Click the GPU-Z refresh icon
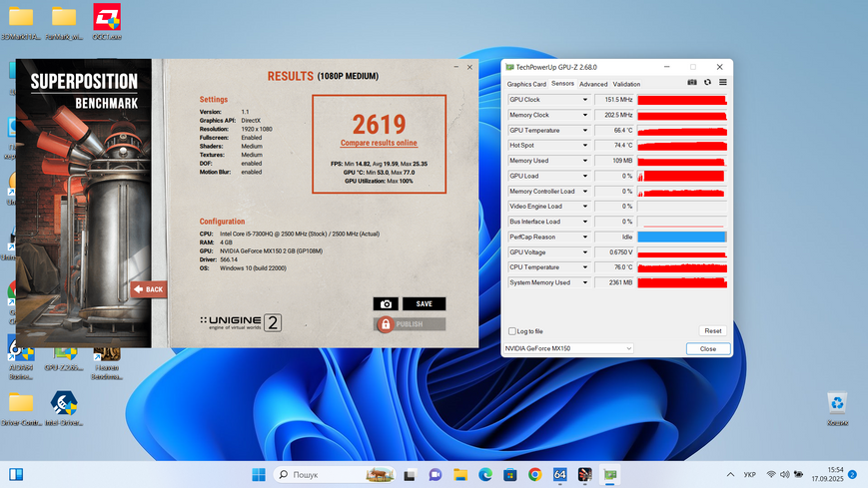Image resolution: width=868 pixels, height=488 pixels. click(x=707, y=83)
